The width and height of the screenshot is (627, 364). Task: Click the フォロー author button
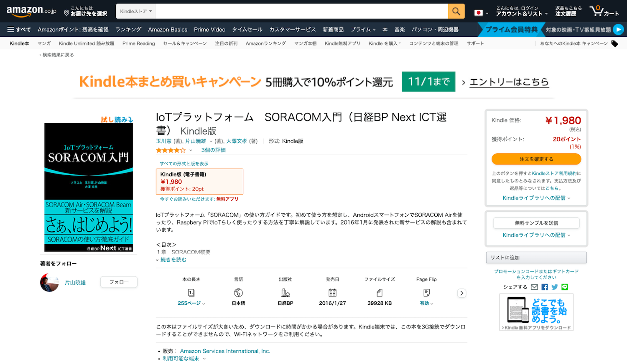click(119, 282)
